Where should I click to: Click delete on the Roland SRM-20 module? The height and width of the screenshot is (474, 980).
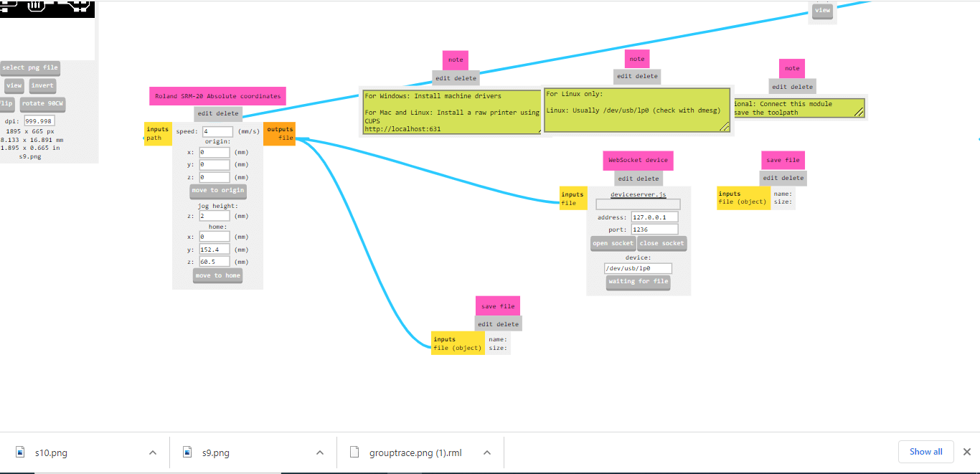pyautogui.click(x=227, y=113)
